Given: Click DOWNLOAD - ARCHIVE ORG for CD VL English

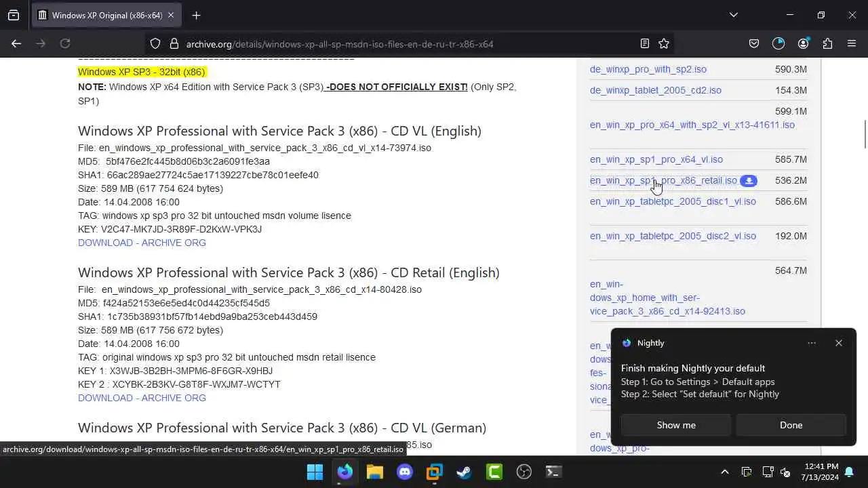Looking at the screenshot, I should [x=142, y=243].
